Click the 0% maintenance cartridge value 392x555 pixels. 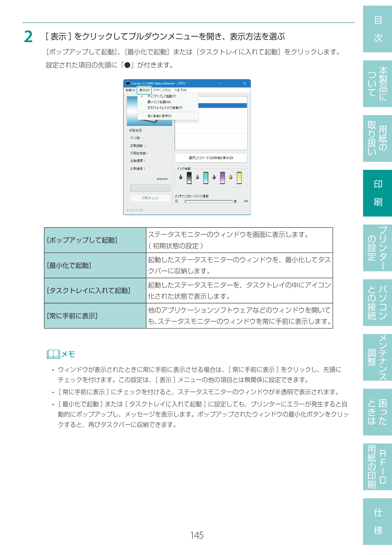point(246,201)
